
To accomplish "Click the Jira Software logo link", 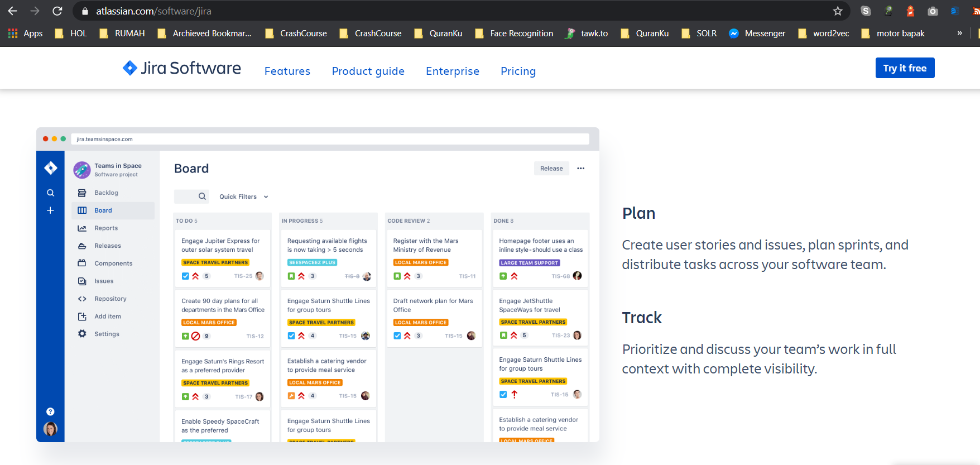I will 182,68.
